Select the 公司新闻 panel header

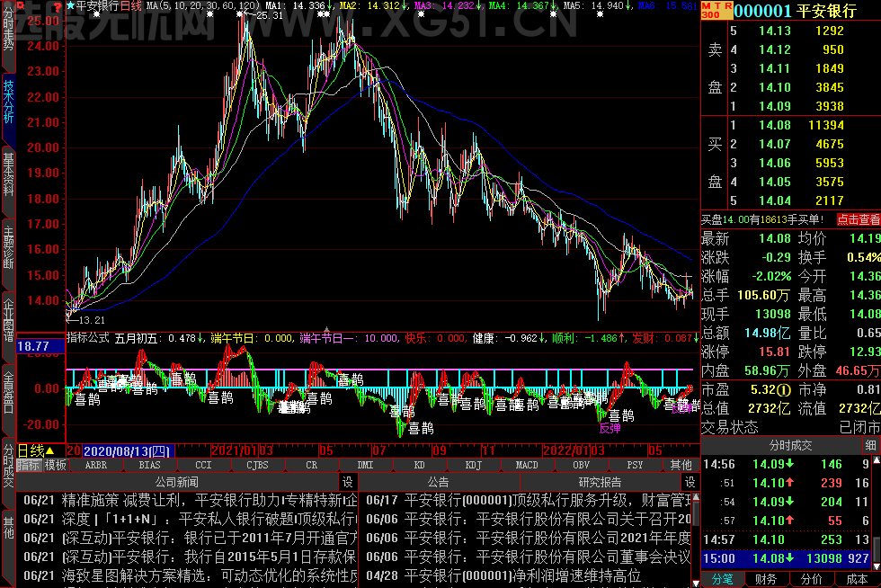[x=177, y=482]
